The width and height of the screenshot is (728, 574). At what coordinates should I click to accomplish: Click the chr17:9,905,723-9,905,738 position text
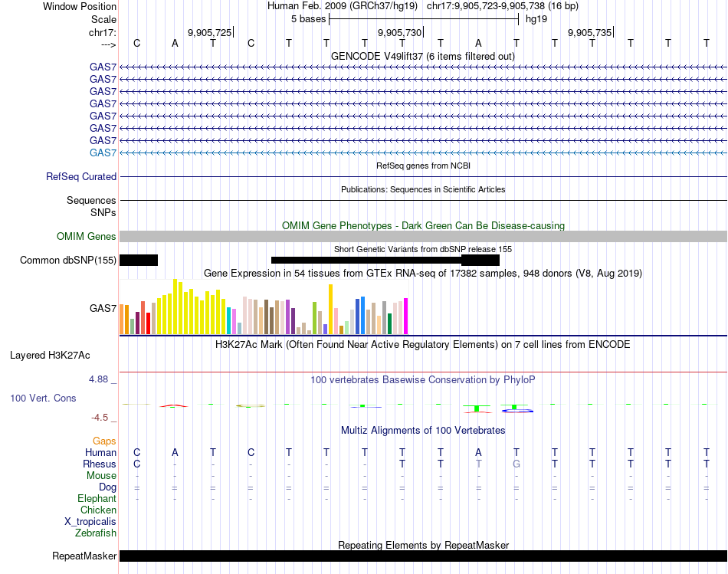(x=503, y=6)
